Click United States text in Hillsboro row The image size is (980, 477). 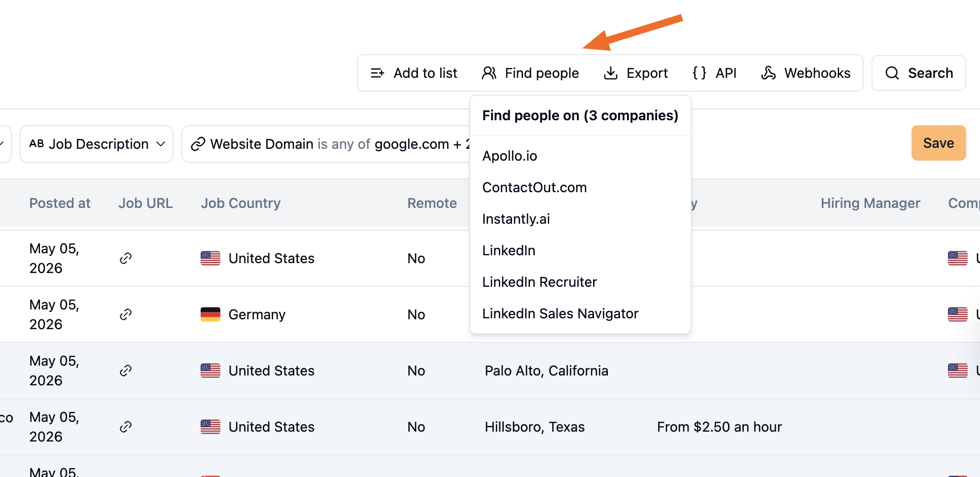pyautogui.click(x=271, y=427)
